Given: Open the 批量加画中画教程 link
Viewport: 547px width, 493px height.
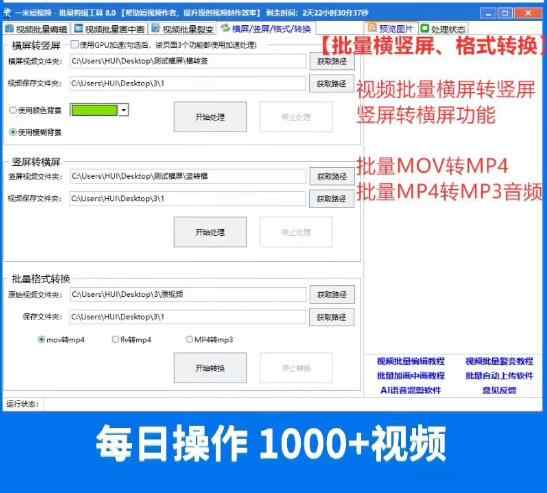Looking at the screenshot, I should tap(411, 375).
